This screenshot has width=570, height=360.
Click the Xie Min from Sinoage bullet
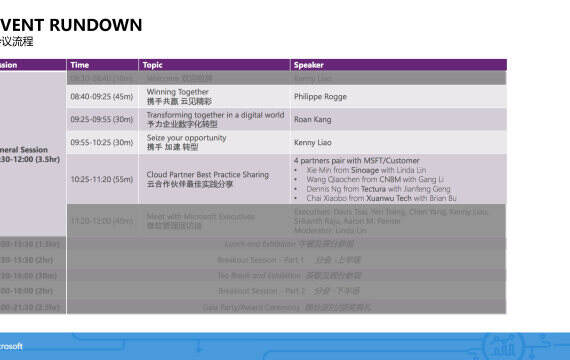(366, 170)
